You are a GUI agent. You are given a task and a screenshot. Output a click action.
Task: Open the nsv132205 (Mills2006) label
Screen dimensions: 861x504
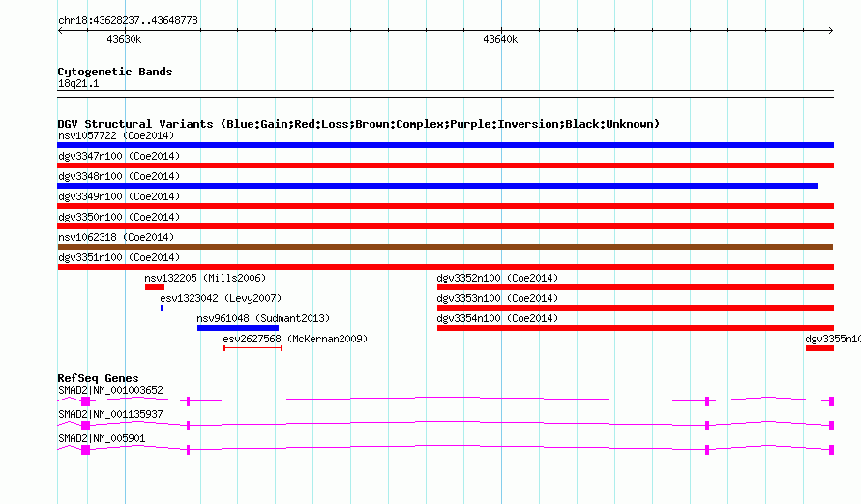205,278
